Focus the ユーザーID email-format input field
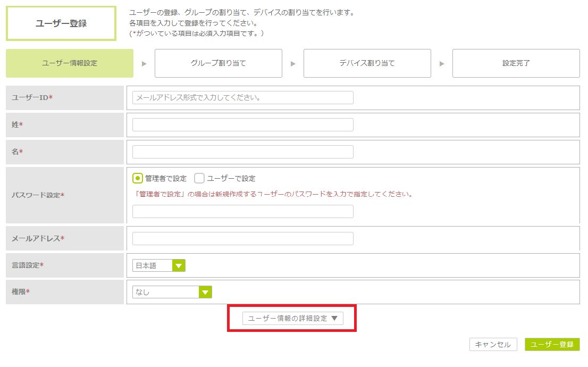 point(242,98)
